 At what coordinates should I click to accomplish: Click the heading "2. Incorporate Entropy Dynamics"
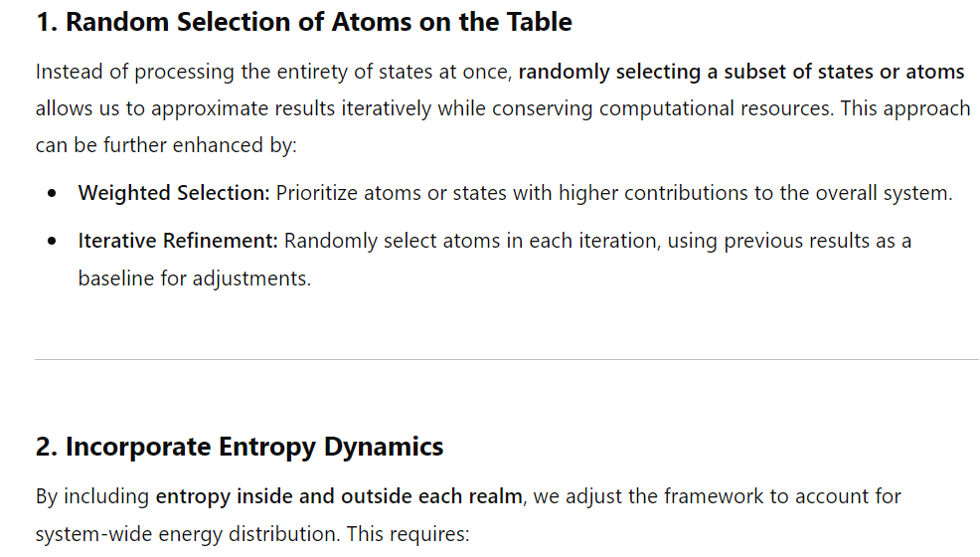[x=240, y=447]
